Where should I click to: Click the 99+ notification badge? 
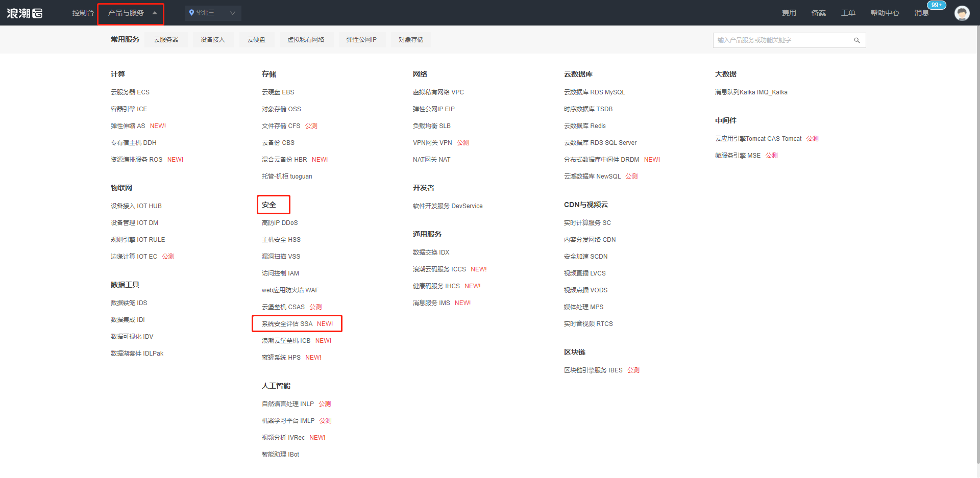tap(937, 5)
